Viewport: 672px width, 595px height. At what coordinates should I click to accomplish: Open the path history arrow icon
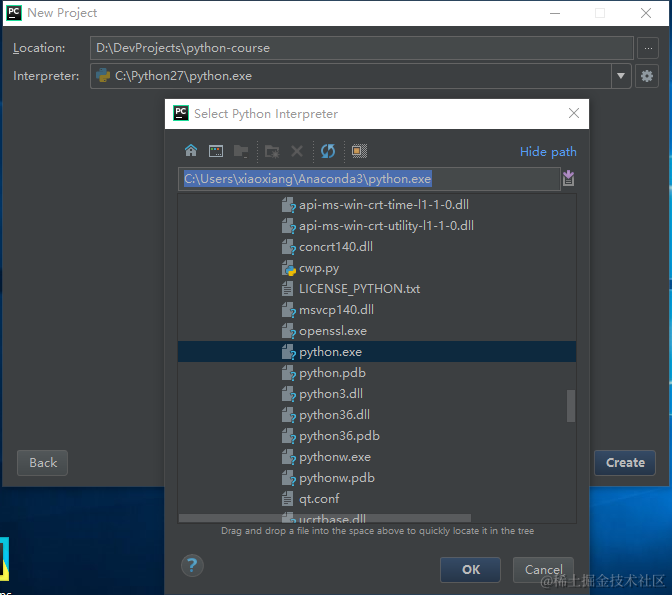point(568,178)
